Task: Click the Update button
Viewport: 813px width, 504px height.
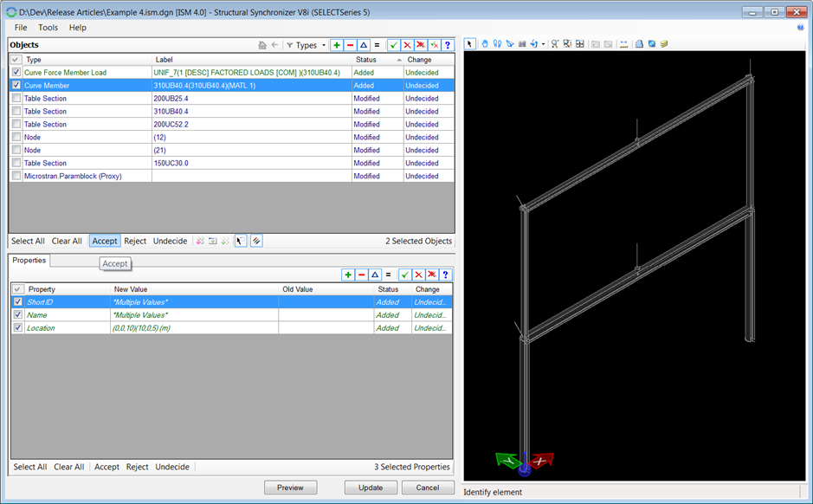Action: click(371, 488)
